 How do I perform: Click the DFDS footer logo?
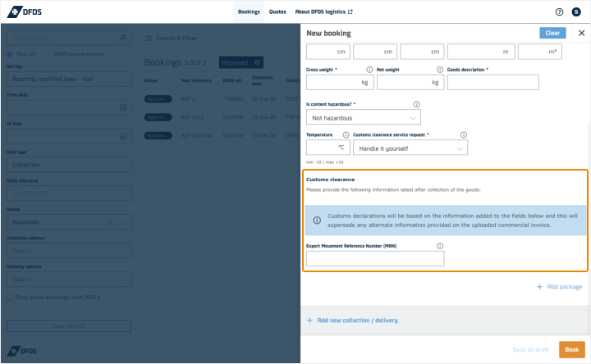[22, 351]
